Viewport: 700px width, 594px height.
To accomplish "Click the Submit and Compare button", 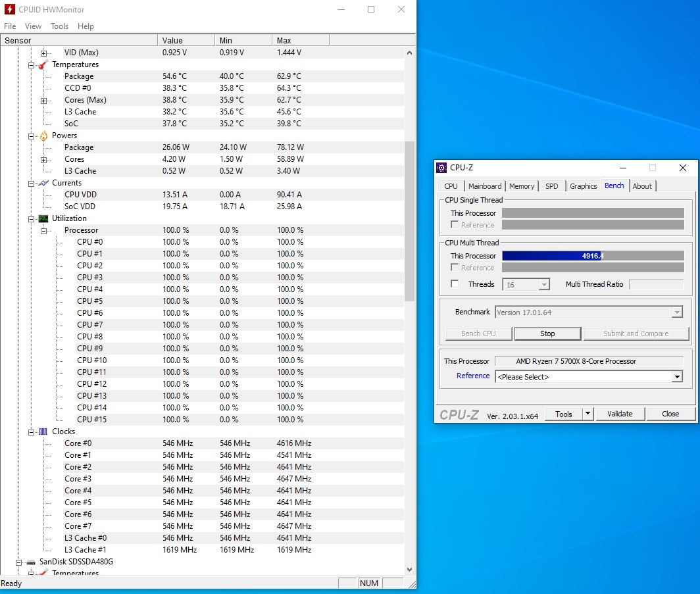I will 636,334.
